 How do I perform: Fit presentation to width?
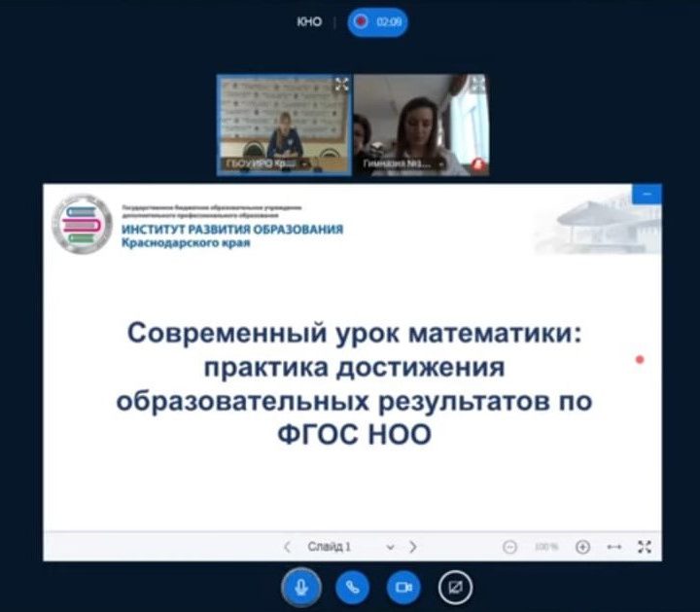[613, 547]
